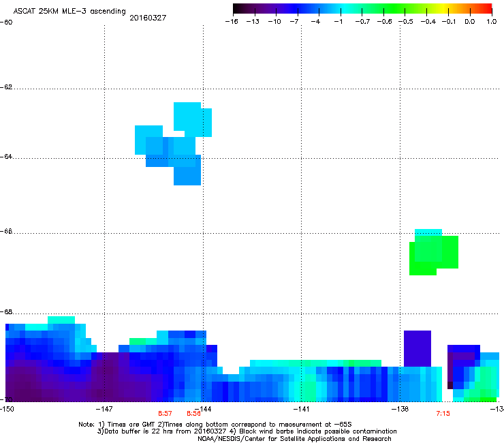Click the -144 longitude axis label
Screen dimensions: 504x443
tap(203, 409)
